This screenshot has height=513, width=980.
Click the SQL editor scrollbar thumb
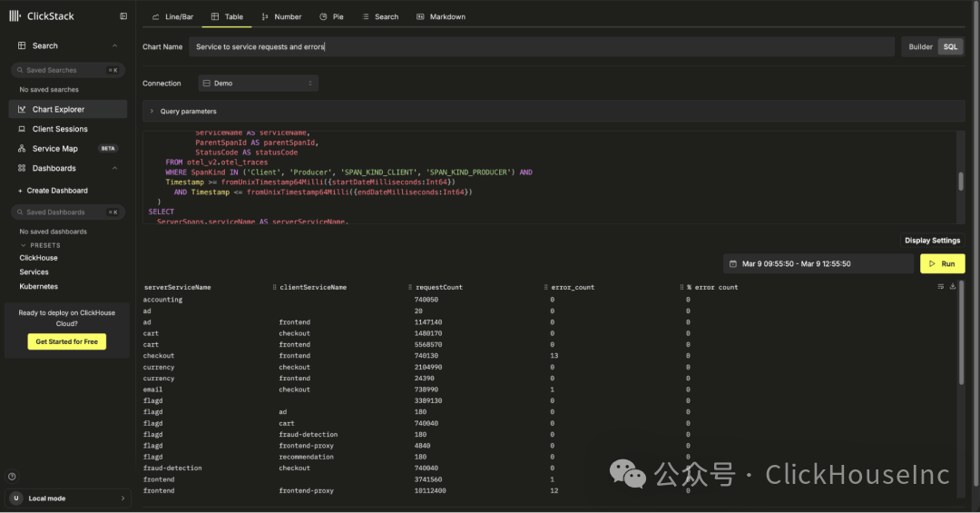coord(961,182)
